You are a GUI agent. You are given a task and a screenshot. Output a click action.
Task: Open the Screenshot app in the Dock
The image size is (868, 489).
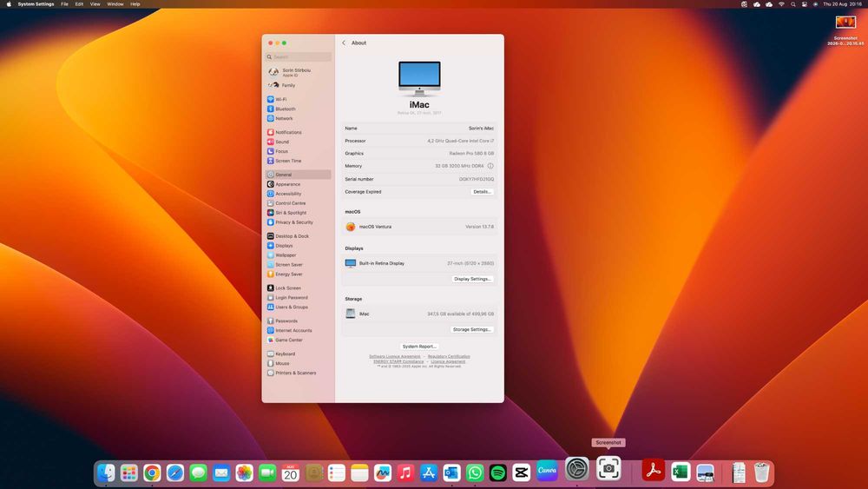point(608,468)
